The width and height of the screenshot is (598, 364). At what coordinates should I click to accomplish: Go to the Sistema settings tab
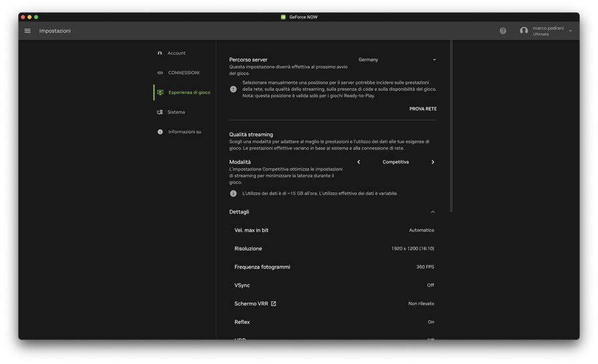(x=176, y=112)
